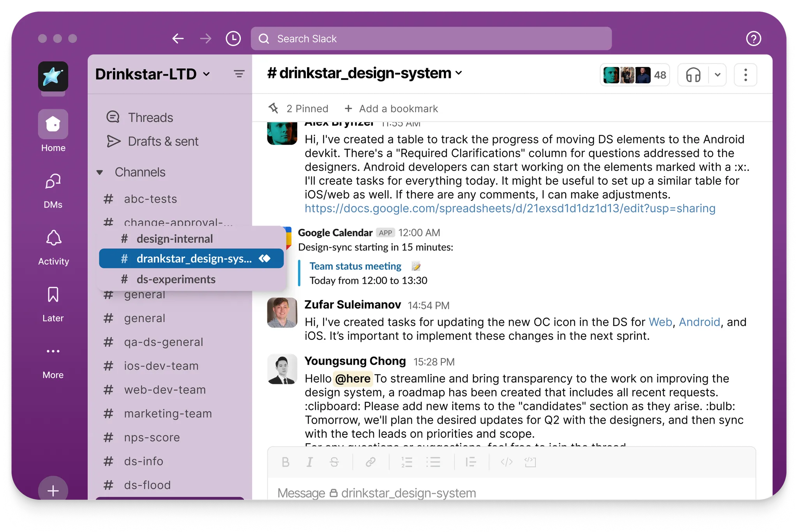Go forward with the right arrow icon
Viewport: 798px width, 532px height.
click(205, 39)
